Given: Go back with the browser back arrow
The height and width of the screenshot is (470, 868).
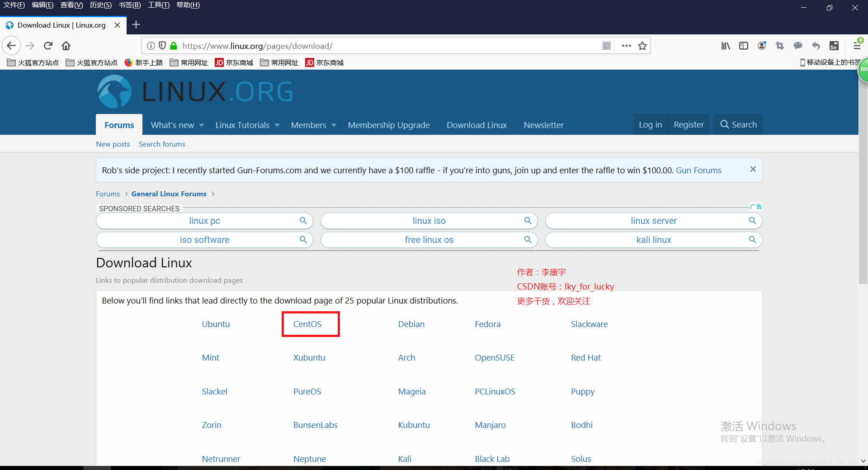Looking at the screenshot, I should click(x=11, y=46).
